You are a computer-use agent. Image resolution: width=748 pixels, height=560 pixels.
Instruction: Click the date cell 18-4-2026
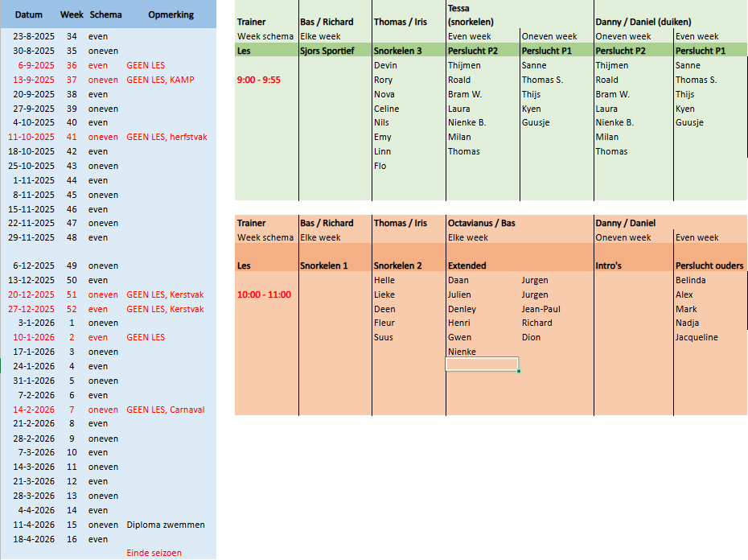tap(34, 539)
